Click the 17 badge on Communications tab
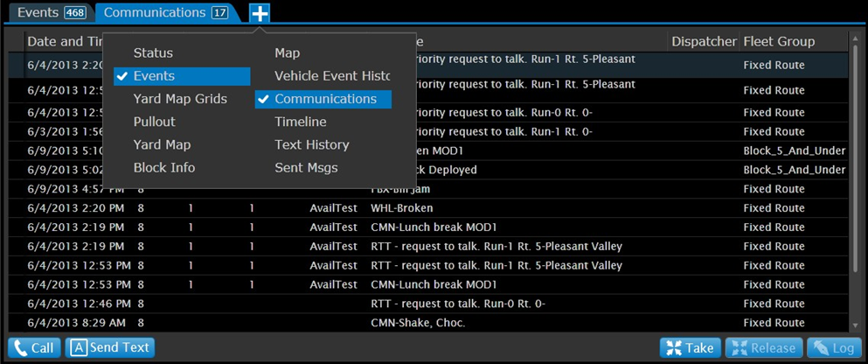The height and width of the screenshot is (364, 868). pyautogui.click(x=219, y=12)
